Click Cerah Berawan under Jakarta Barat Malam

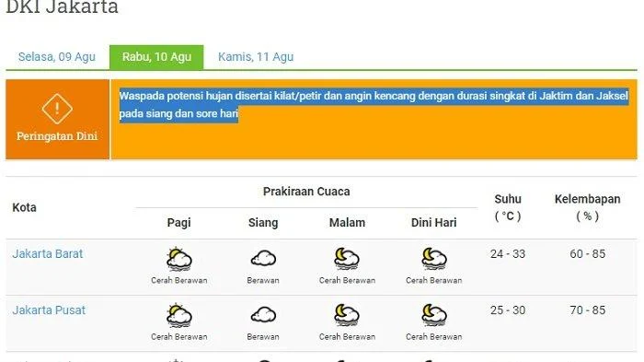[347, 280]
